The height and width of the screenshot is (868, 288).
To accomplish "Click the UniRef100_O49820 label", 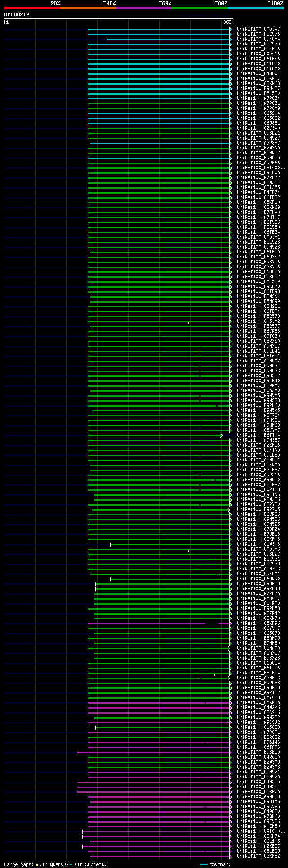I will [x=258, y=812].
